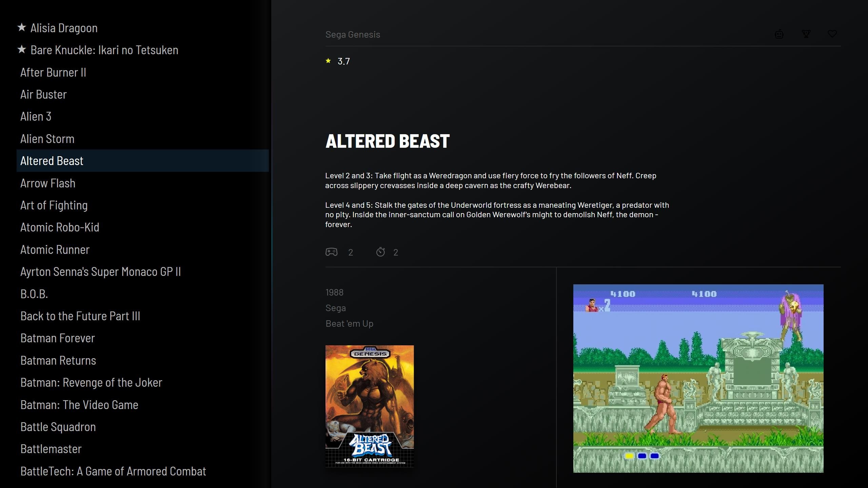This screenshot has height=488, width=868.
Task: Click the stopwatch play count icon
Action: click(380, 252)
